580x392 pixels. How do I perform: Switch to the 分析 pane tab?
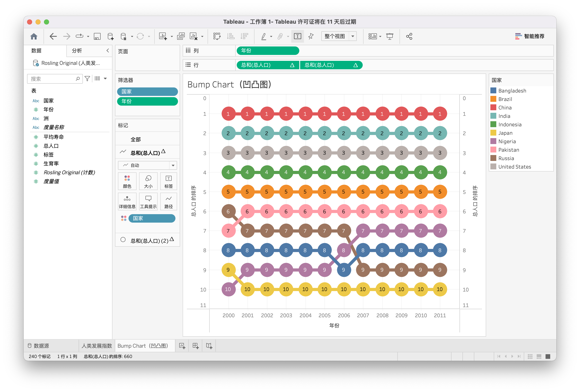point(77,51)
